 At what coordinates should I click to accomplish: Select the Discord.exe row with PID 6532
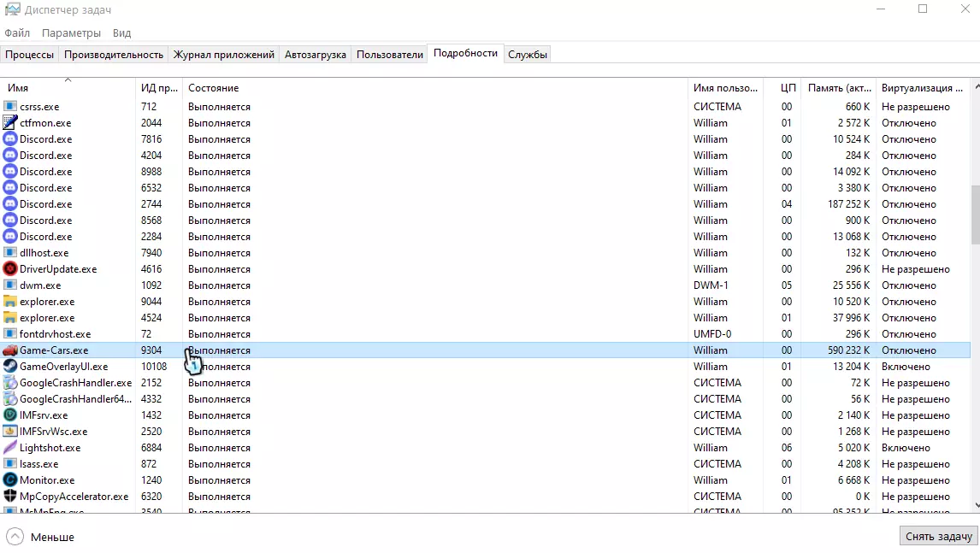(x=486, y=188)
